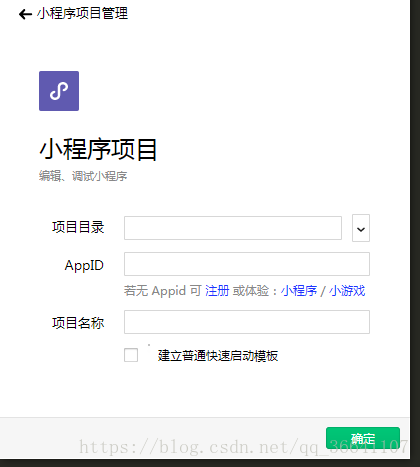Click the 小程序项目管理 header title

[82, 14]
